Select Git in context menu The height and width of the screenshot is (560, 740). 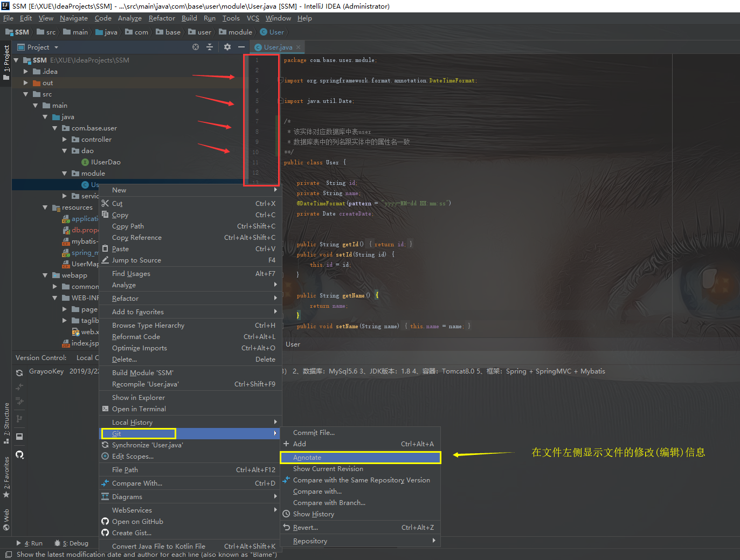190,433
